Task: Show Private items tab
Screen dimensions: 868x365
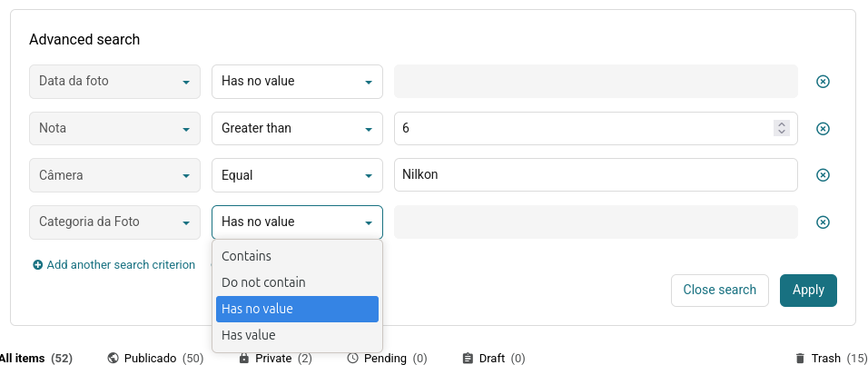Action: point(274,359)
